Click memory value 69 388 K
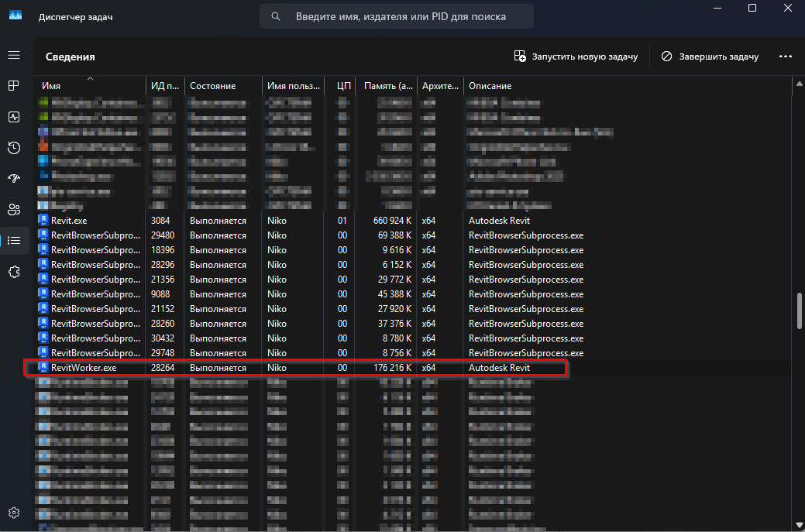Screen dimensions: 805x532 395,235
